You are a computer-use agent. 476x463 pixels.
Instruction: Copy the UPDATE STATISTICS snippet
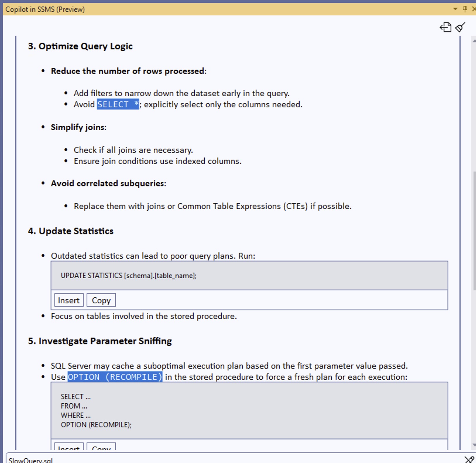click(x=101, y=300)
